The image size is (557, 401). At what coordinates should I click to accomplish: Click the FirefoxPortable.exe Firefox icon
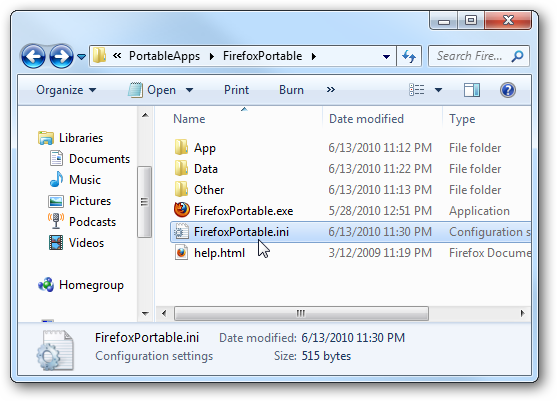[182, 210]
